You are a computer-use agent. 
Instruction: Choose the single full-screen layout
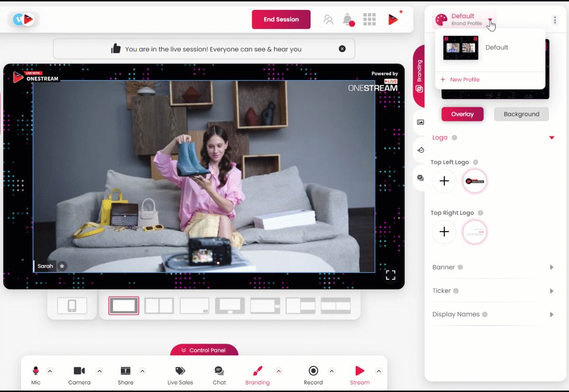click(124, 306)
